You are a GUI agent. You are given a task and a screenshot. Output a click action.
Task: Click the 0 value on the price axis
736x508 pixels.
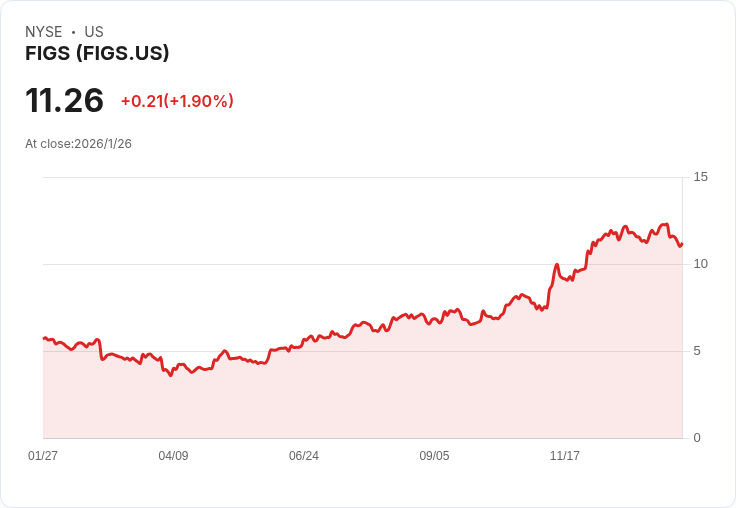click(697, 438)
